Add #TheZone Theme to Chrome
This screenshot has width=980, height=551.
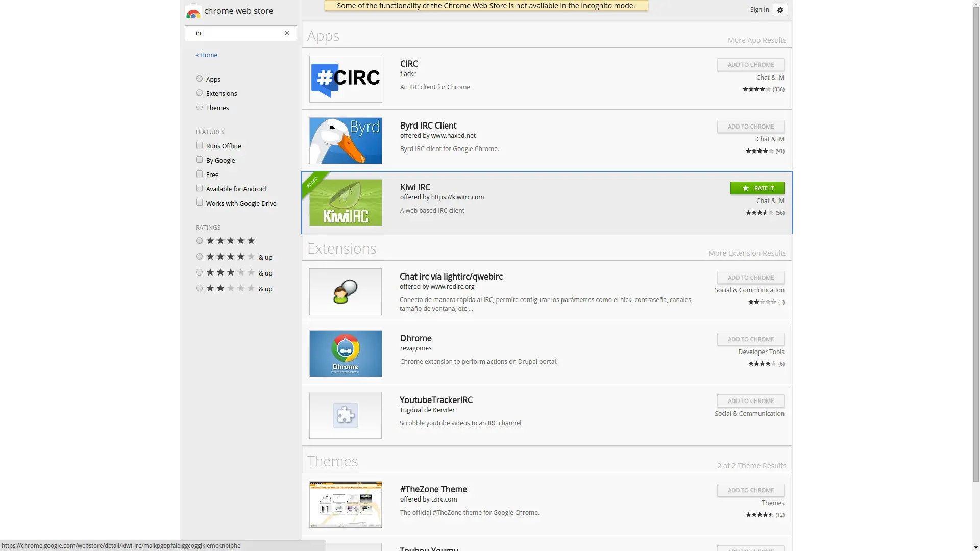[x=750, y=490]
